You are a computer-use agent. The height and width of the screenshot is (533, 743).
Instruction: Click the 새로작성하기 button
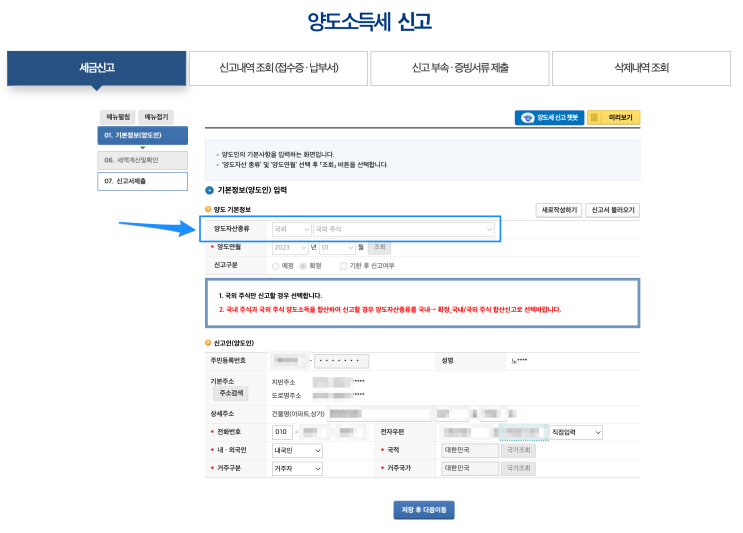(559, 210)
